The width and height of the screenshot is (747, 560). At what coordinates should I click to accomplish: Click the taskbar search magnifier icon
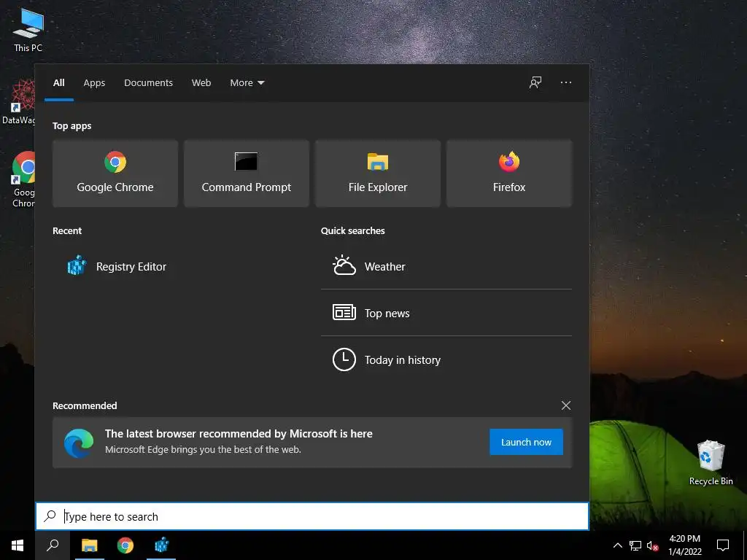(x=53, y=545)
